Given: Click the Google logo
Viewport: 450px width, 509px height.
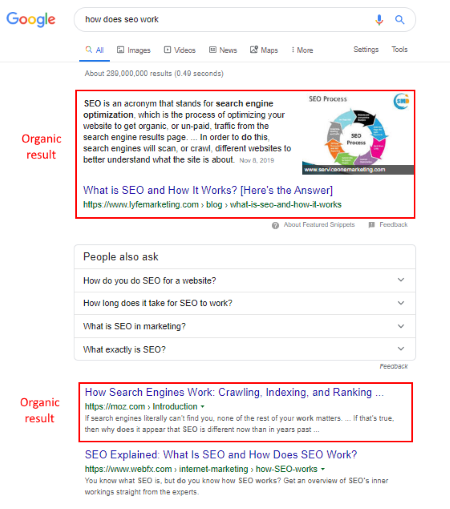Looking at the screenshot, I should 31,20.
